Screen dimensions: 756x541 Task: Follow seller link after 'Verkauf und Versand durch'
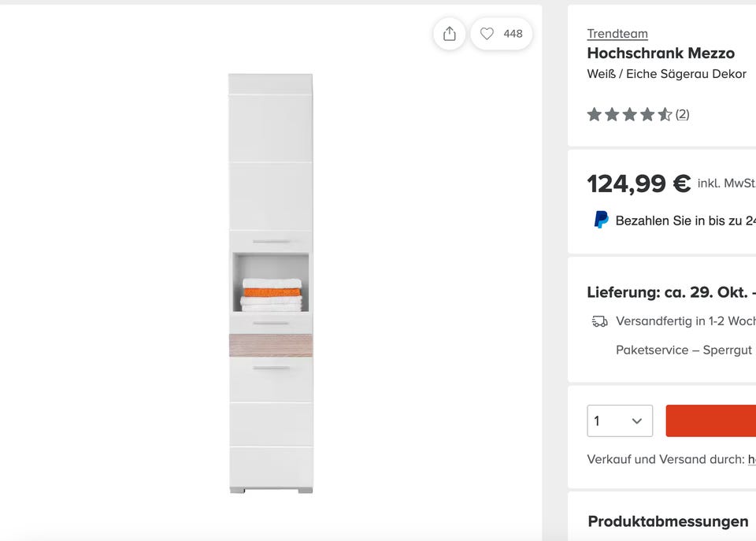pos(751,459)
